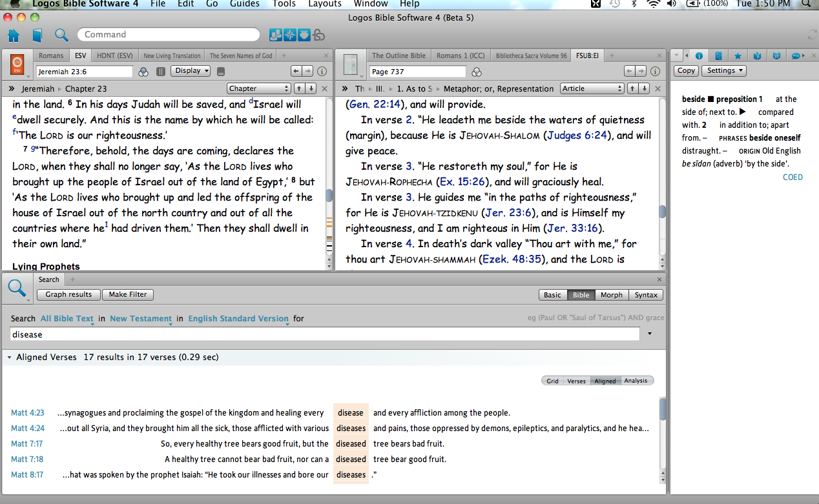
Task: Open the Library book icon
Action: [37, 35]
